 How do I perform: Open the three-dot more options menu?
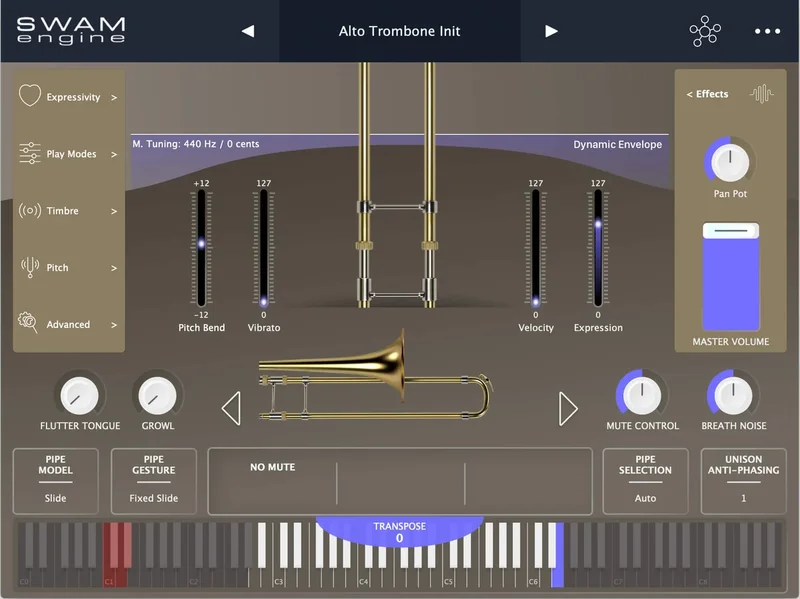tap(767, 31)
